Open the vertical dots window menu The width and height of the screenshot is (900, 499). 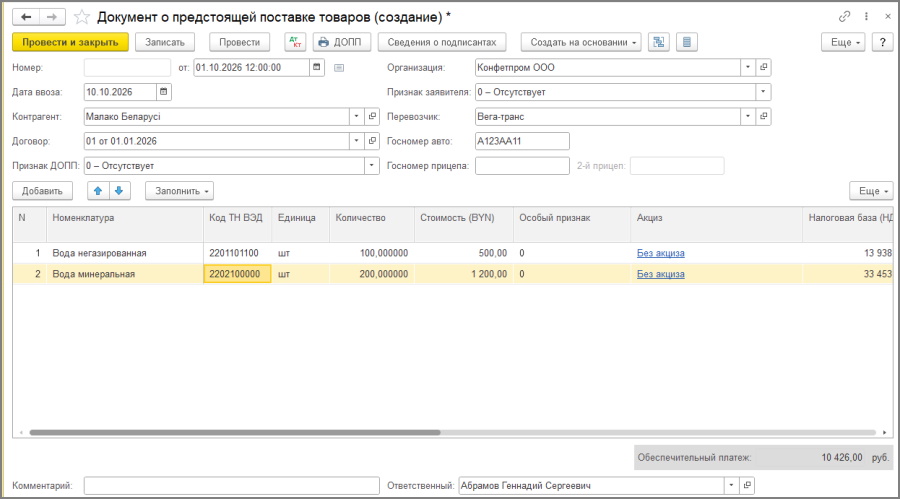866,17
